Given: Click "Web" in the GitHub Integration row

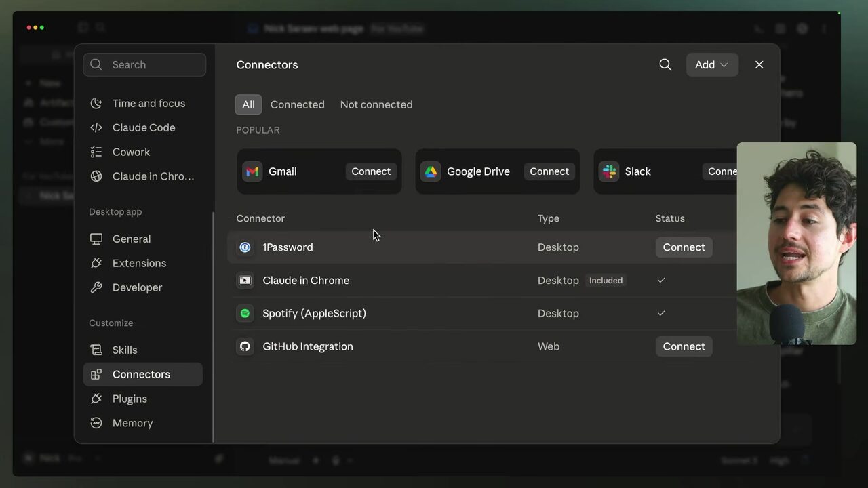Looking at the screenshot, I should [x=549, y=346].
